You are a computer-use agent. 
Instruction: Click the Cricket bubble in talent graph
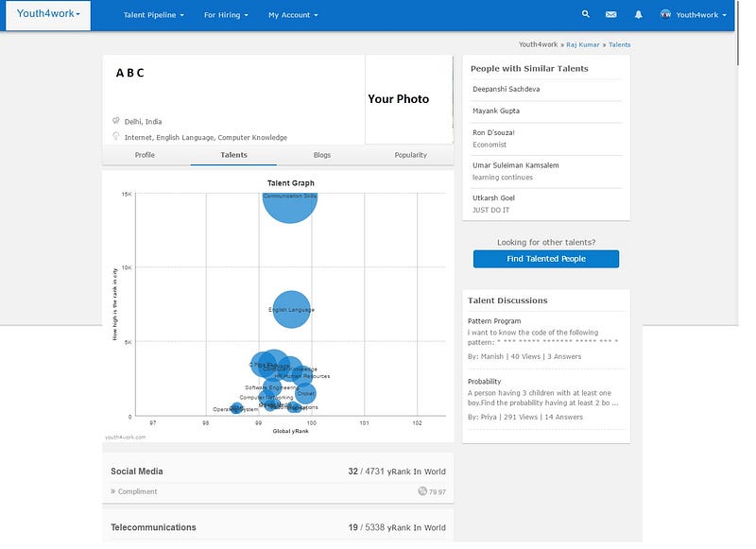(x=305, y=393)
